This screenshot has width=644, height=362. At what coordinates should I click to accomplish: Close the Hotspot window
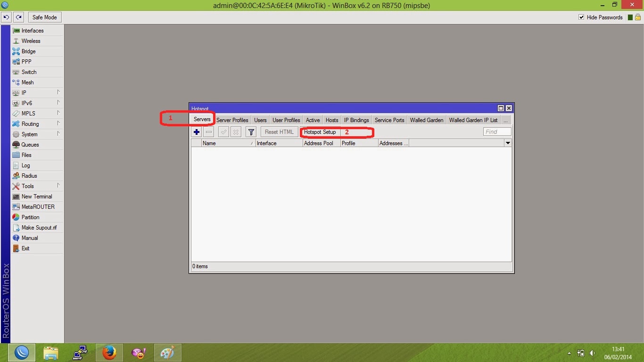click(x=509, y=108)
